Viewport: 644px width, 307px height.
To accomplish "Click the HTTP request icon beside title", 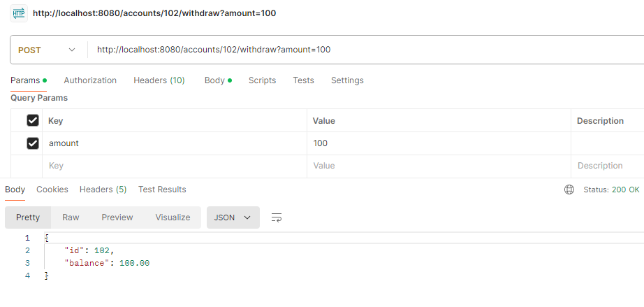I will 19,13.
